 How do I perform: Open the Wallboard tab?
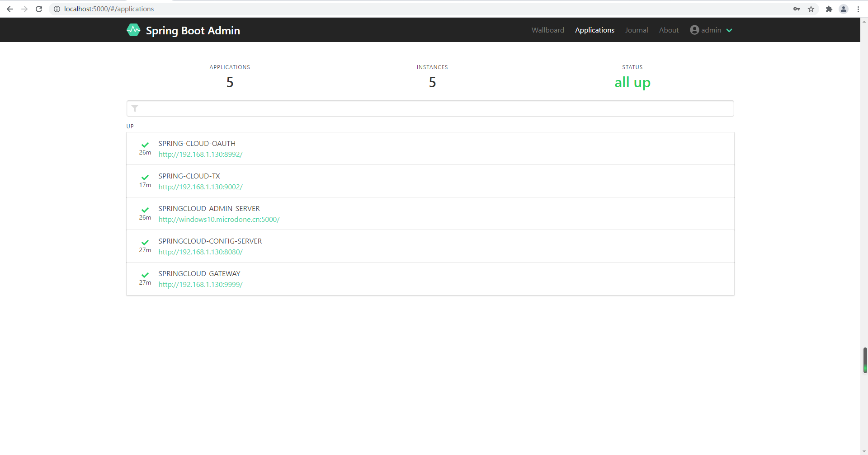tap(547, 30)
